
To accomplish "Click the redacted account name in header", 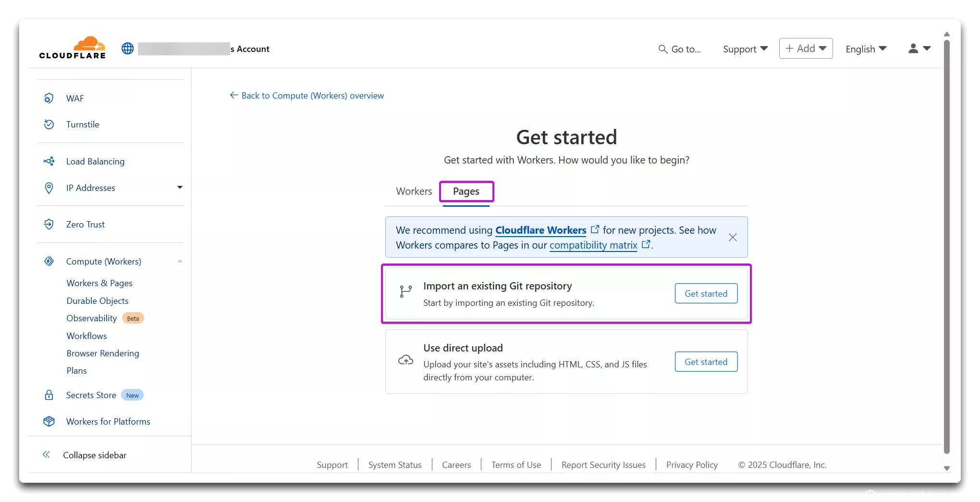I will tap(184, 49).
